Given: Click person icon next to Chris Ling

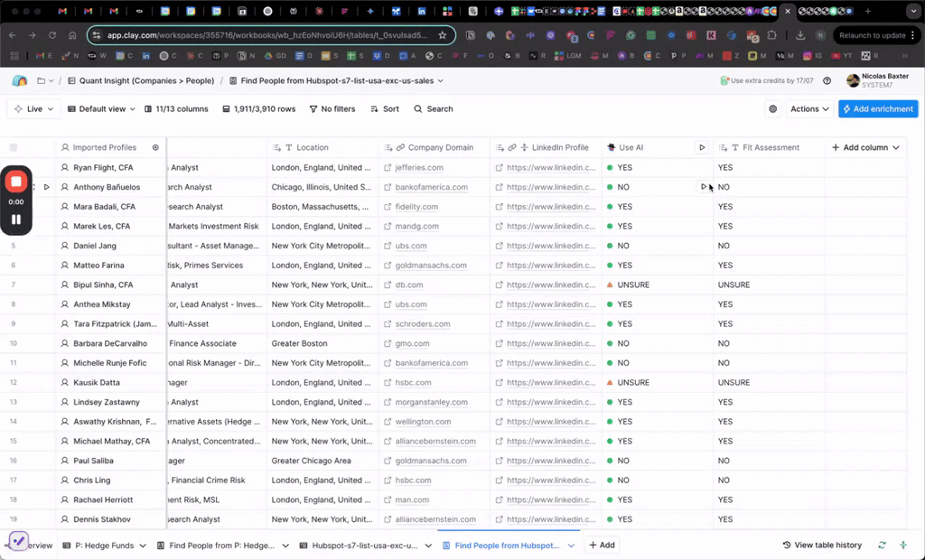Looking at the screenshot, I should (65, 481).
